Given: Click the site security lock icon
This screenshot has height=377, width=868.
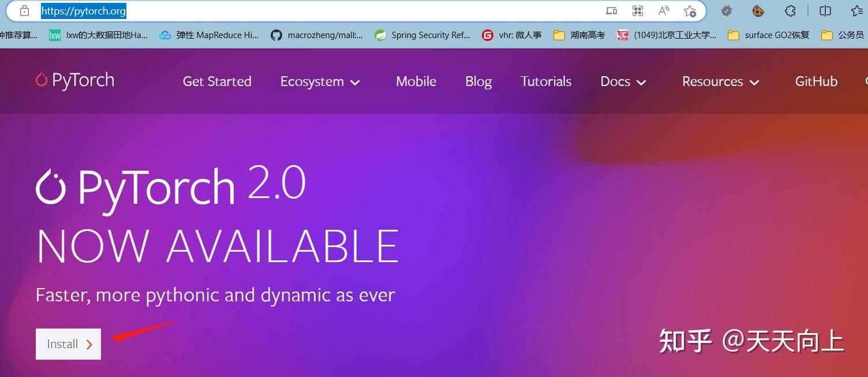Looking at the screenshot, I should pyautogui.click(x=24, y=11).
